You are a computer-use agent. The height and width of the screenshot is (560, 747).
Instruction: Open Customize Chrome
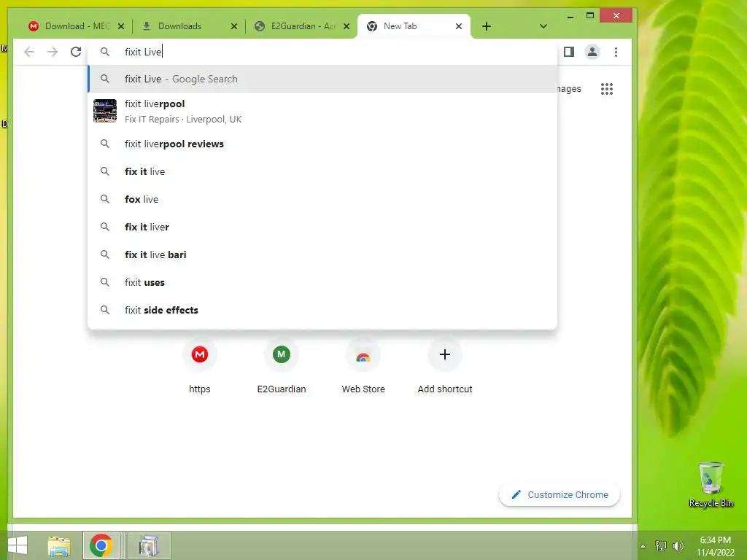560,495
